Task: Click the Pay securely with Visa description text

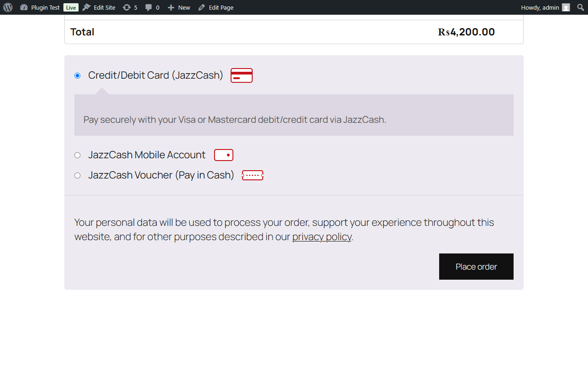Action: point(235,120)
